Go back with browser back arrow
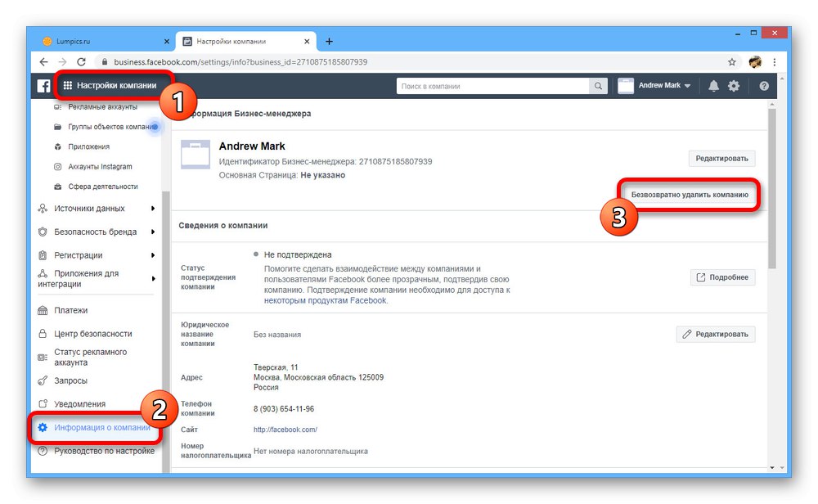 pyautogui.click(x=44, y=62)
